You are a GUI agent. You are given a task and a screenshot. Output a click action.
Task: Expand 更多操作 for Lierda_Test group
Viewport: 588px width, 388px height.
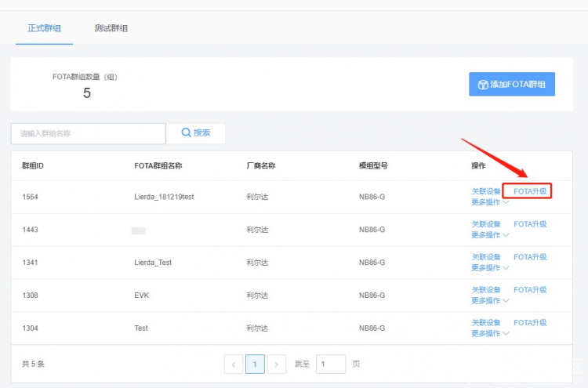490,267
